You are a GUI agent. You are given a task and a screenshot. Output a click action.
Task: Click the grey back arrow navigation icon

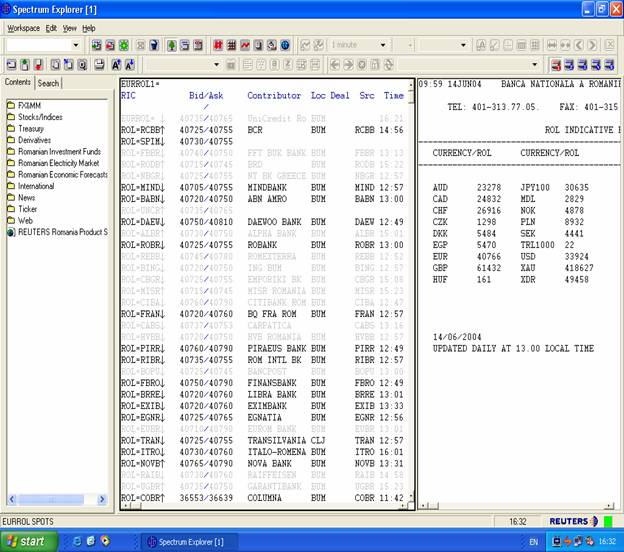pyautogui.click(x=335, y=64)
